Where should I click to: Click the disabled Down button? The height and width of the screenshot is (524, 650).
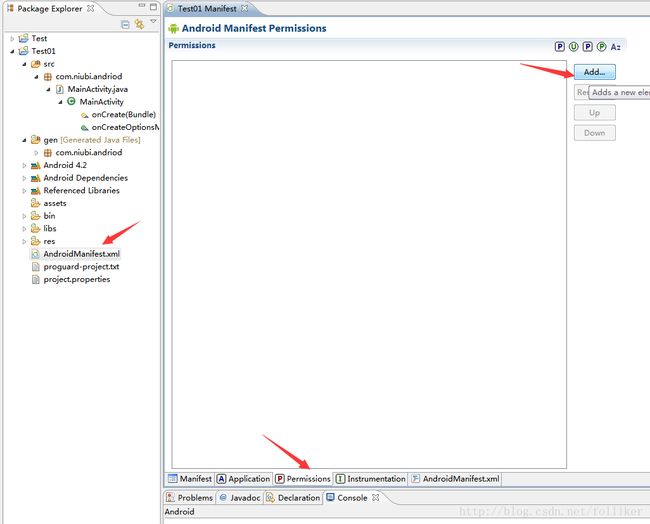[x=594, y=133]
